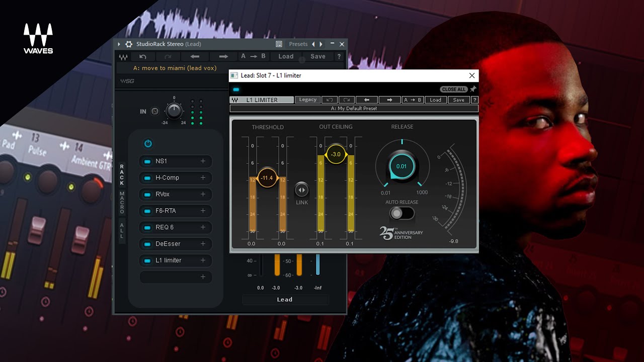Undo the last StudioRack change
The height and width of the screenshot is (362, 644).
pos(143,57)
